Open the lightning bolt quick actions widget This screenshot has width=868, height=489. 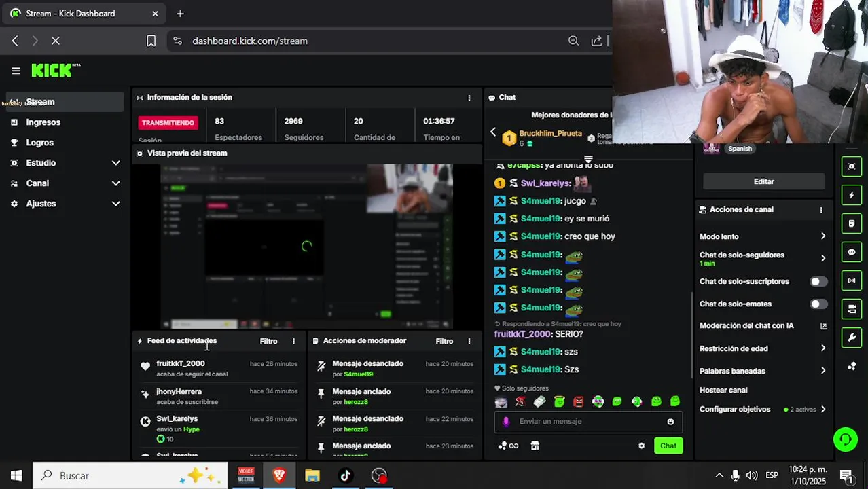pyautogui.click(x=852, y=195)
